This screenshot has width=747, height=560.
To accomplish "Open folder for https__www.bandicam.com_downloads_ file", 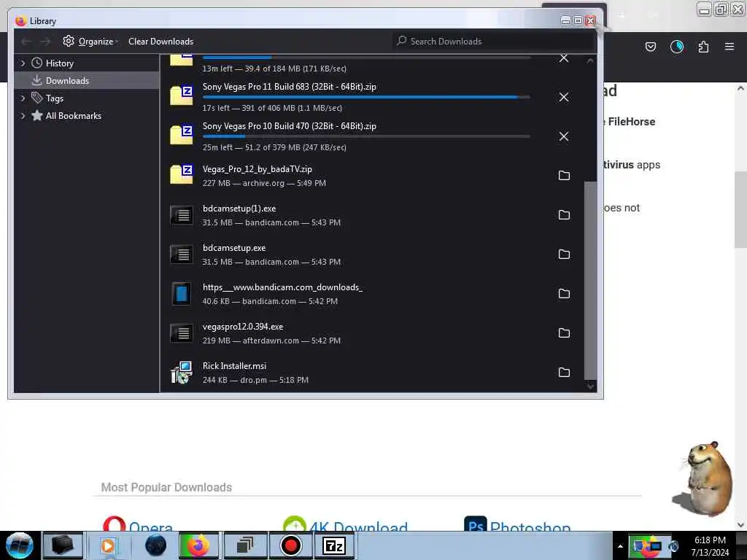I will click(x=564, y=294).
